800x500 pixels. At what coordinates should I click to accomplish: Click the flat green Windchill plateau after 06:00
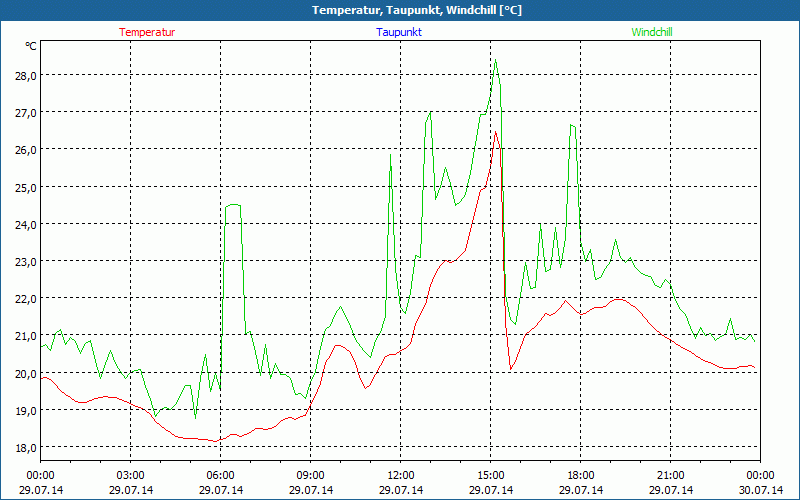(x=233, y=205)
